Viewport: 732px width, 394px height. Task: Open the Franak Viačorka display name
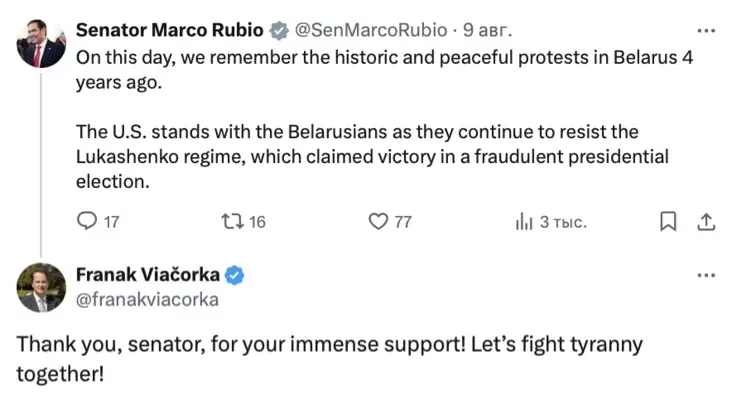(x=148, y=274)
